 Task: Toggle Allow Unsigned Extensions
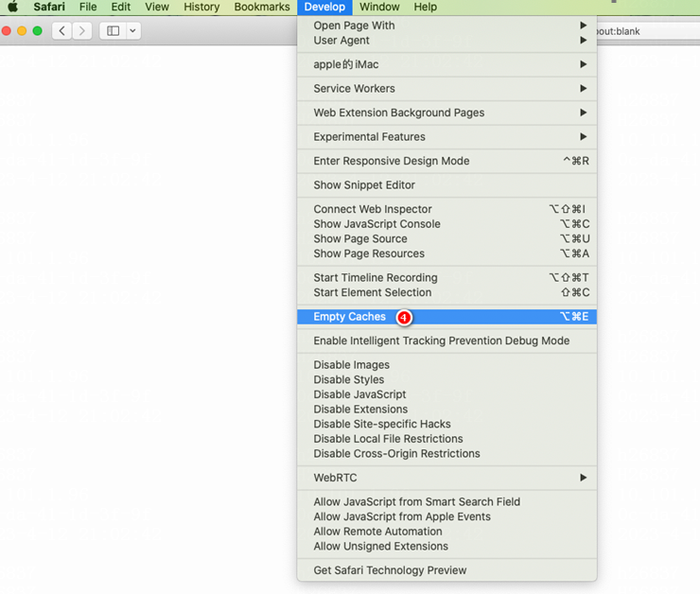pyautogui.click(x=446, y=546)
